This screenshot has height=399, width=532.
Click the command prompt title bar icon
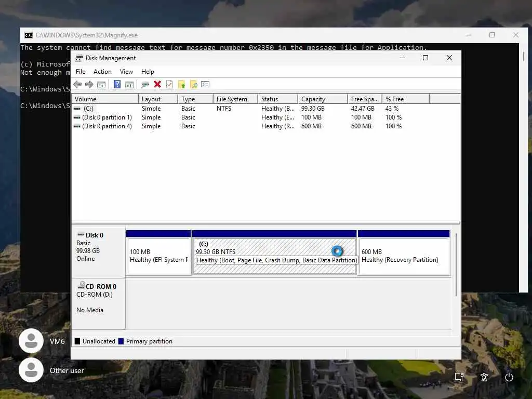[29, 35]
